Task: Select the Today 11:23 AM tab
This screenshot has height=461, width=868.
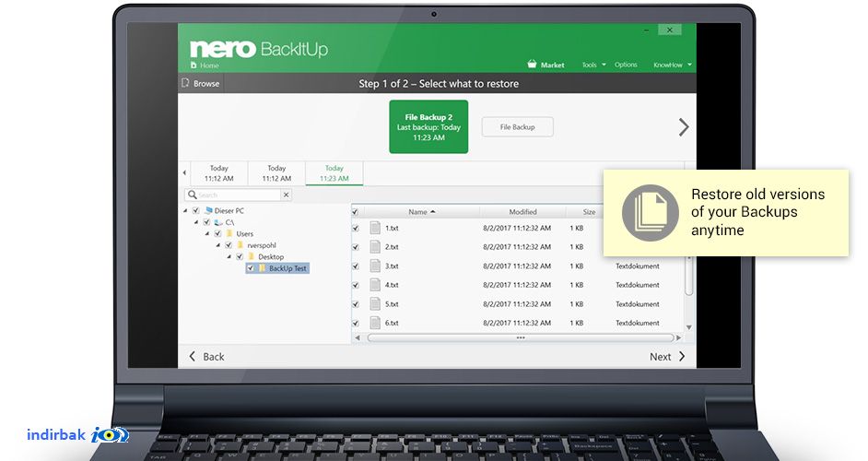Action: point(334,173)
